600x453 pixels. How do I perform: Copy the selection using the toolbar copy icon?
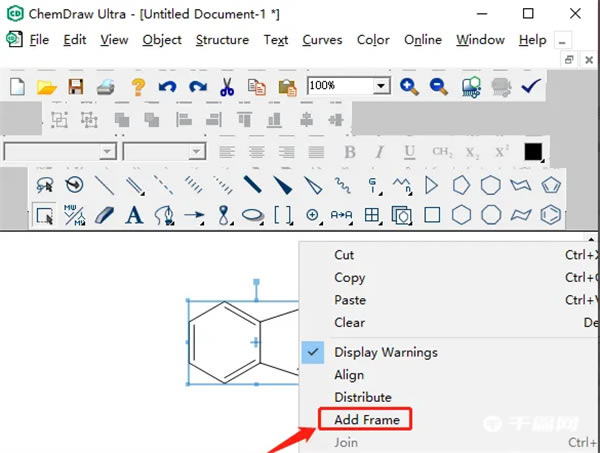pos(257,87)
